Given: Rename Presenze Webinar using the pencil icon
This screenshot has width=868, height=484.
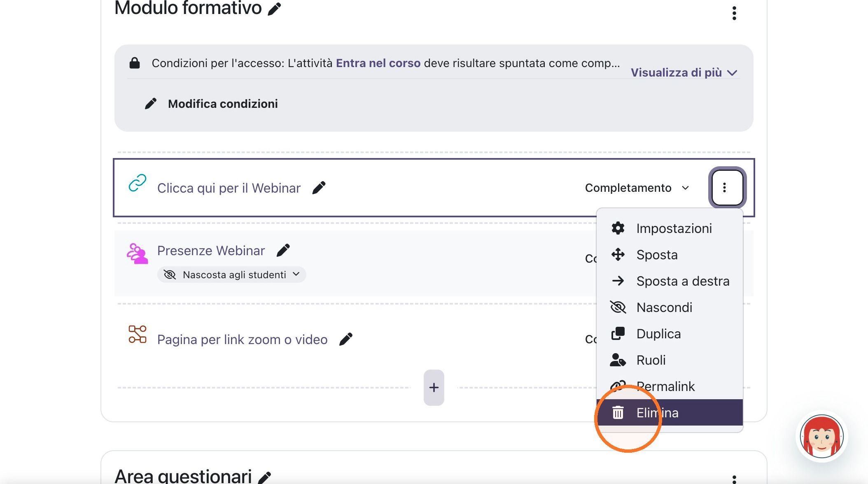Looking at the screenshot, I should [x=283, y=250].
